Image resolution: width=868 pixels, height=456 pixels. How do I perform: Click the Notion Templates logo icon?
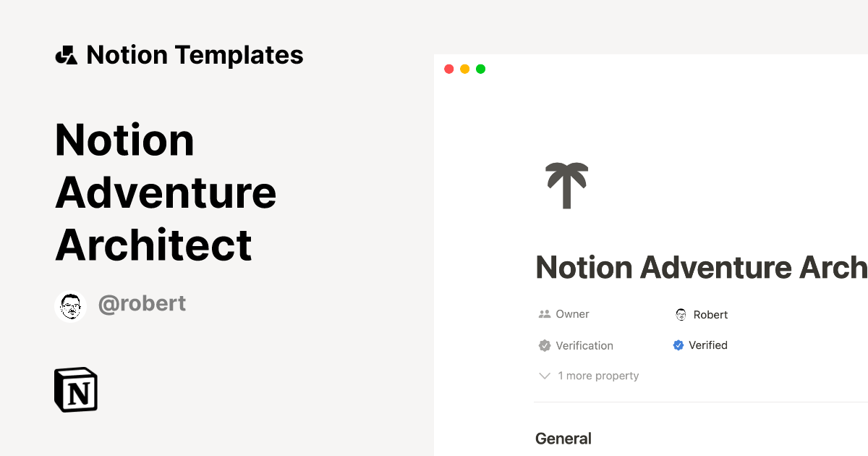click(67, 54)
